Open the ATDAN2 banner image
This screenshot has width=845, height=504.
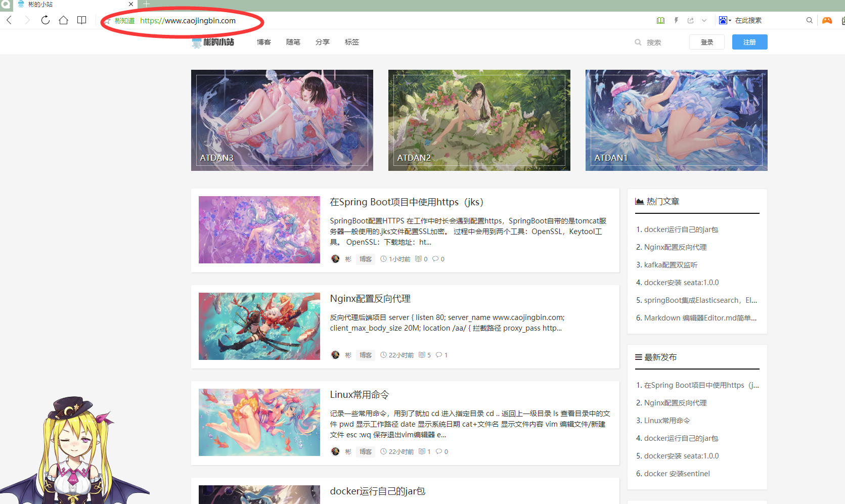[x=479, y=120]
